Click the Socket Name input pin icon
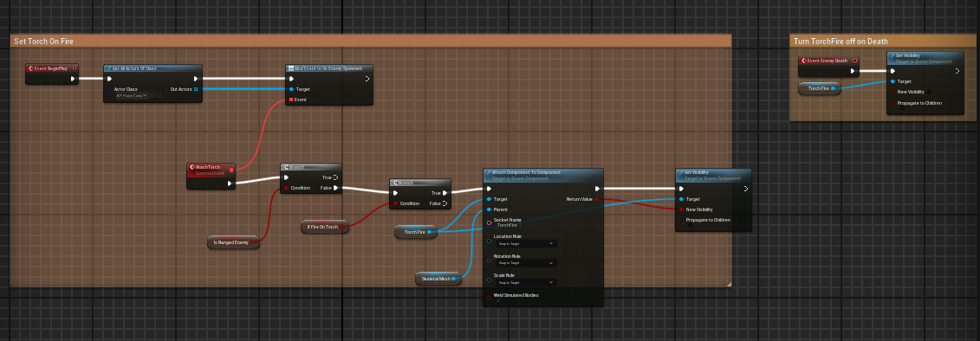Screen dimensions: 980x341 pyautogui.click(x=489, y=222)
